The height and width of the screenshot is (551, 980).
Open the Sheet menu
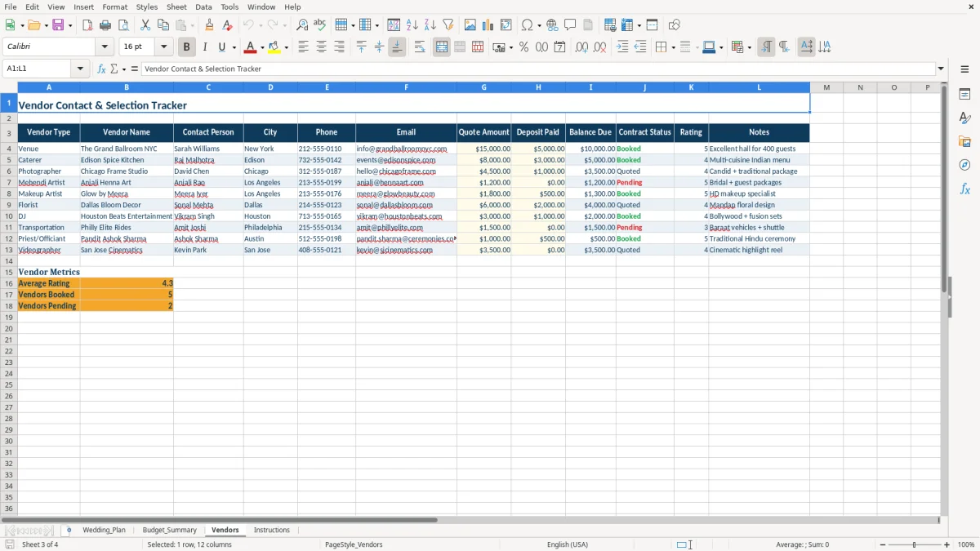tap(176, 7)
